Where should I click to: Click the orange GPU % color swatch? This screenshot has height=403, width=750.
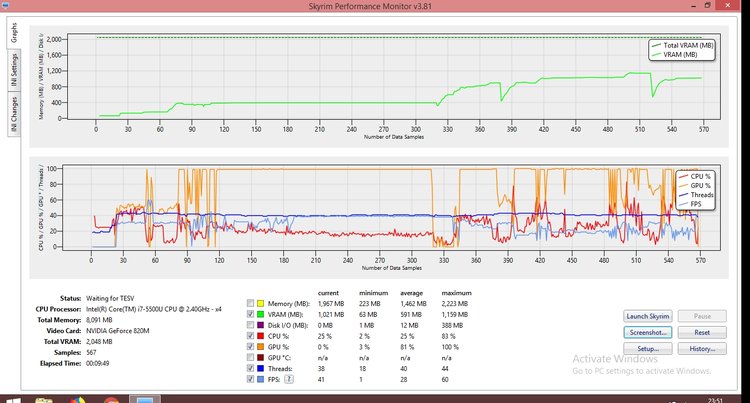coord(260,347)
